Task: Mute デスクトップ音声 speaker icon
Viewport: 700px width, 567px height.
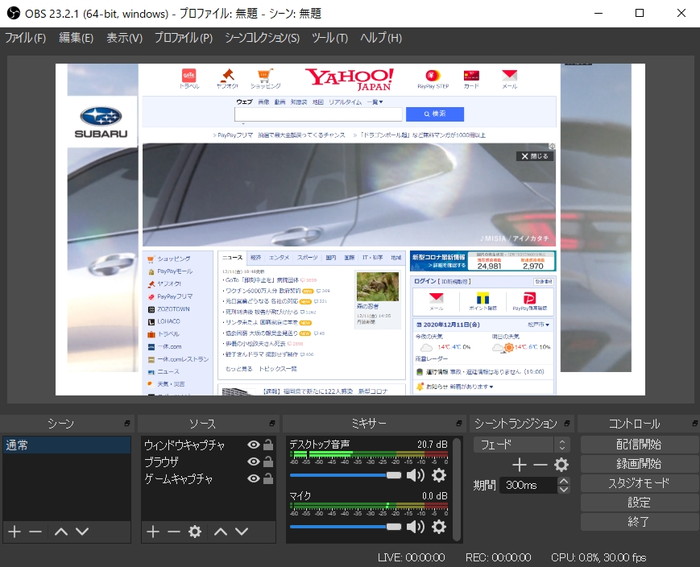Action: point(415,475)
